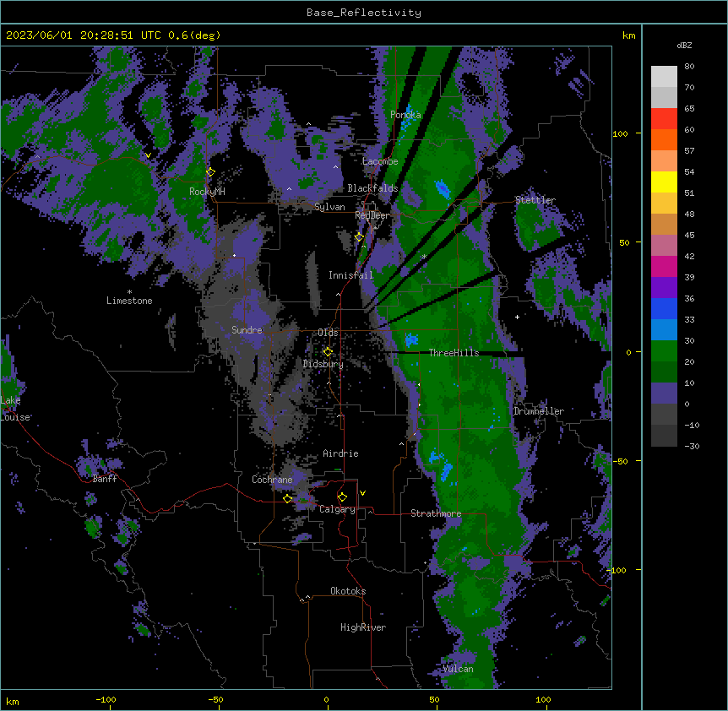Screen dimensions: 728x711
Task: Click the Banff label
Action: (105, 479)
